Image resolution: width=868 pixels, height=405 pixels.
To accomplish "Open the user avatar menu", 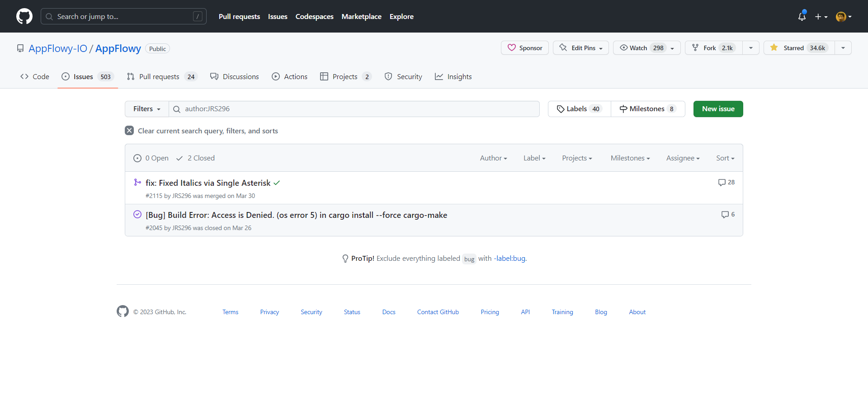I will (844, 17).
